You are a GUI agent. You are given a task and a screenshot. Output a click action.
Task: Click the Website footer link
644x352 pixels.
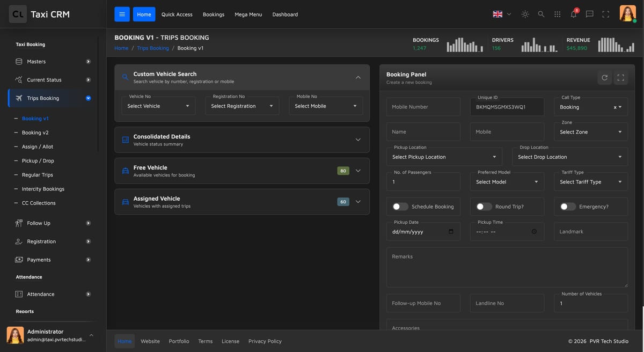pyautogui.click(x=150, y=341)
